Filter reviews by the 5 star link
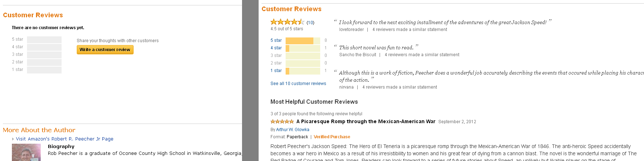Screen dimensions: 644x161 point(276,40)
